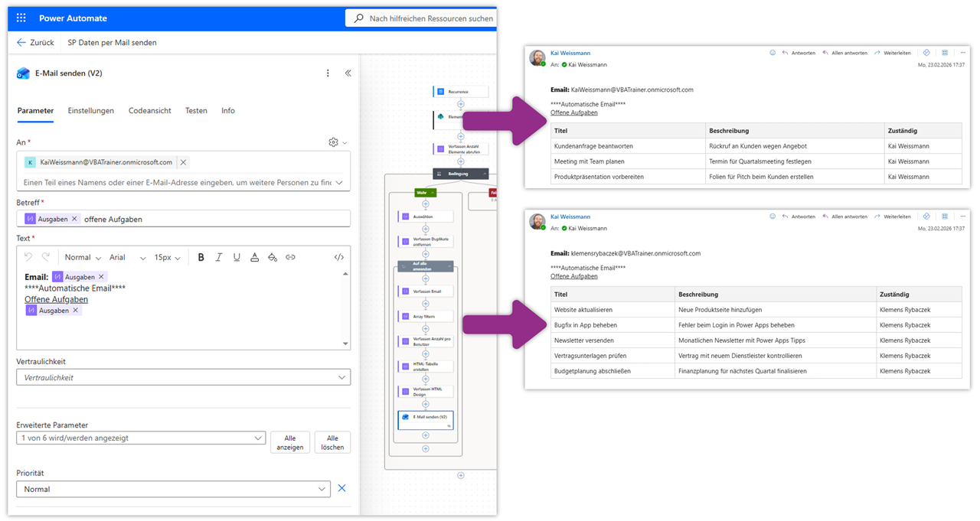
Task: Select the HTML-Tabelle erstellen action
Action: coord(425,366)
